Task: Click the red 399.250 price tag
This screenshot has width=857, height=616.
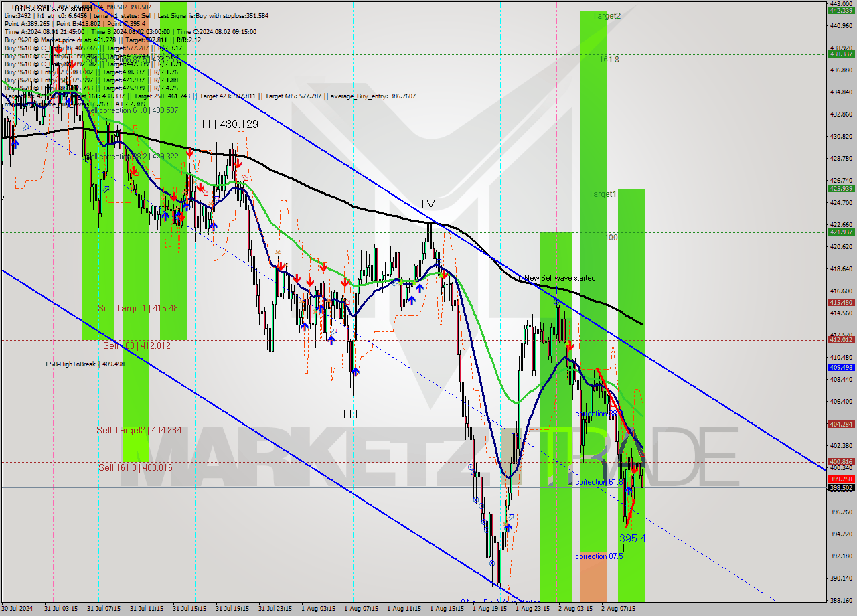Action: (841, 479)
